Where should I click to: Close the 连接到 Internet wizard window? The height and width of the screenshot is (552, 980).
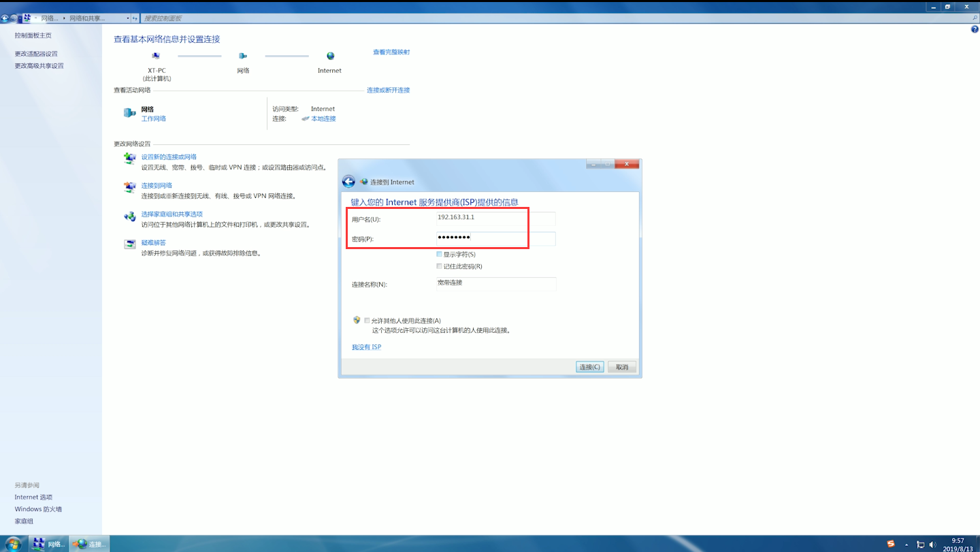627,164
